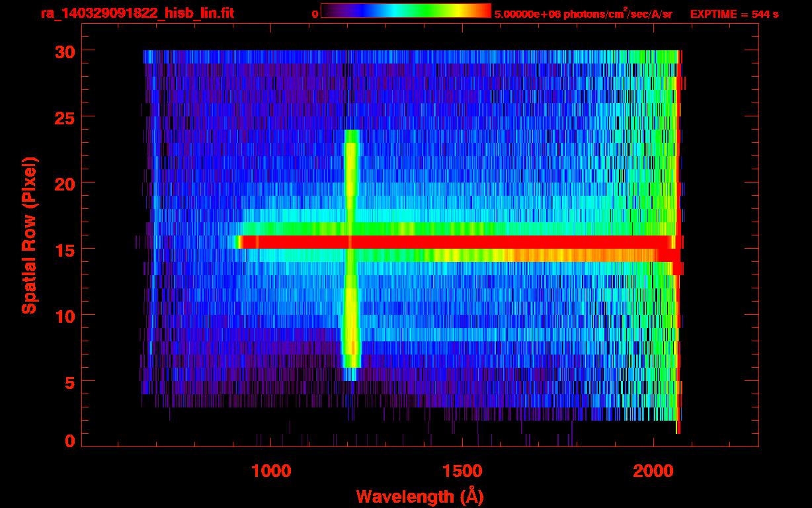Click the filename ra_140329091822_hisb_lin.fit

(x=137, y=13)
